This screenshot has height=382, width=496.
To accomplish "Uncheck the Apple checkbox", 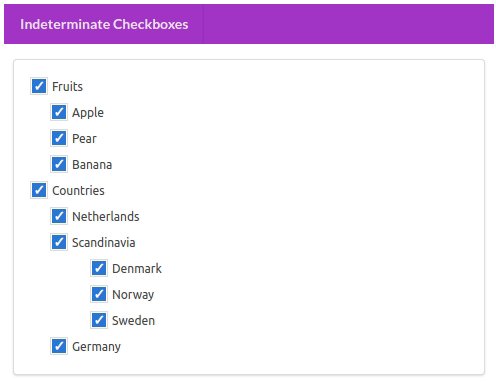I will (x=59, y=112).
